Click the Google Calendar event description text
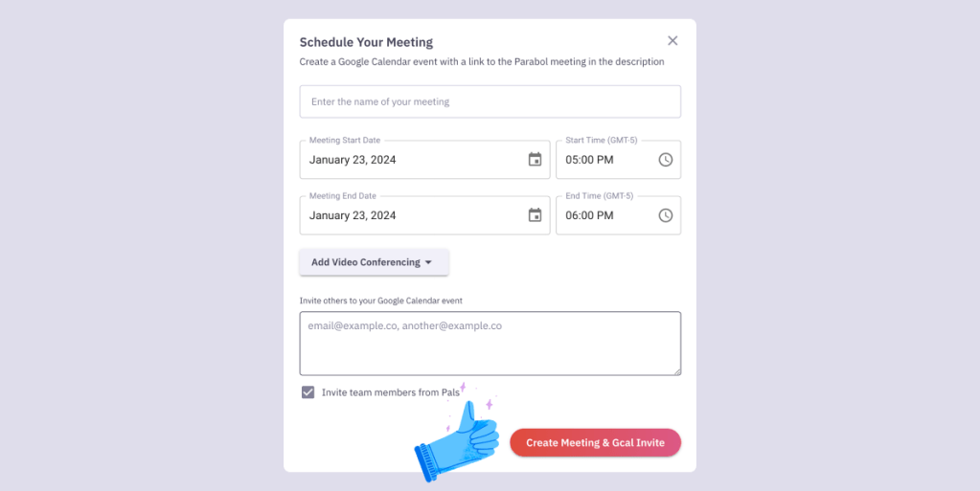Viewport: 980px width, 491px height. tap(481, 62)
